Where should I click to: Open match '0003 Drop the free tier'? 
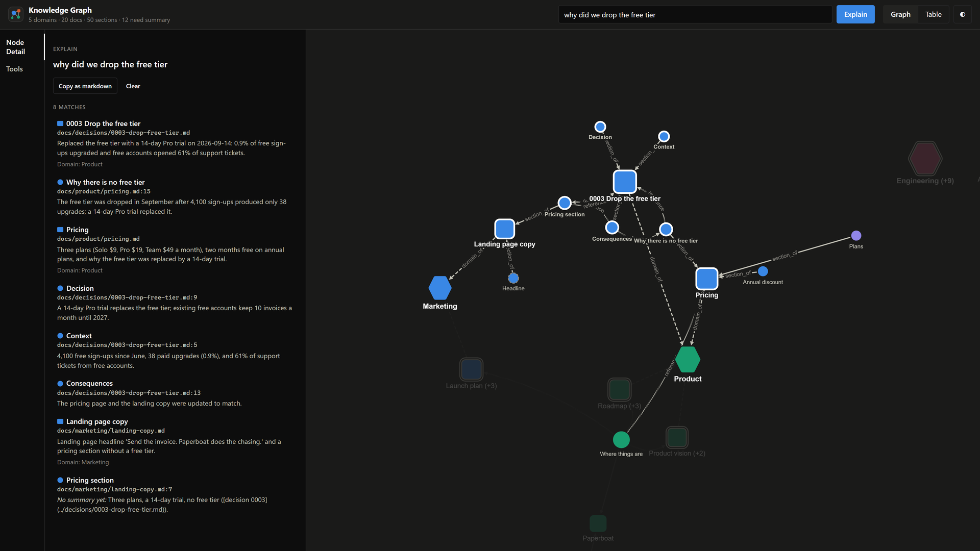click(x=103, y=123)
